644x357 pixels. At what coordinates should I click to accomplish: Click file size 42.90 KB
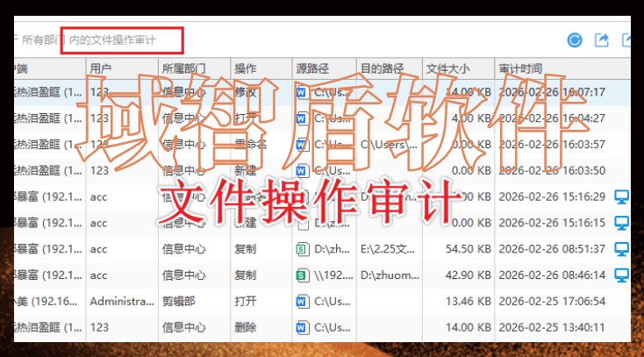pyautogui.click(x=469, y=275)
